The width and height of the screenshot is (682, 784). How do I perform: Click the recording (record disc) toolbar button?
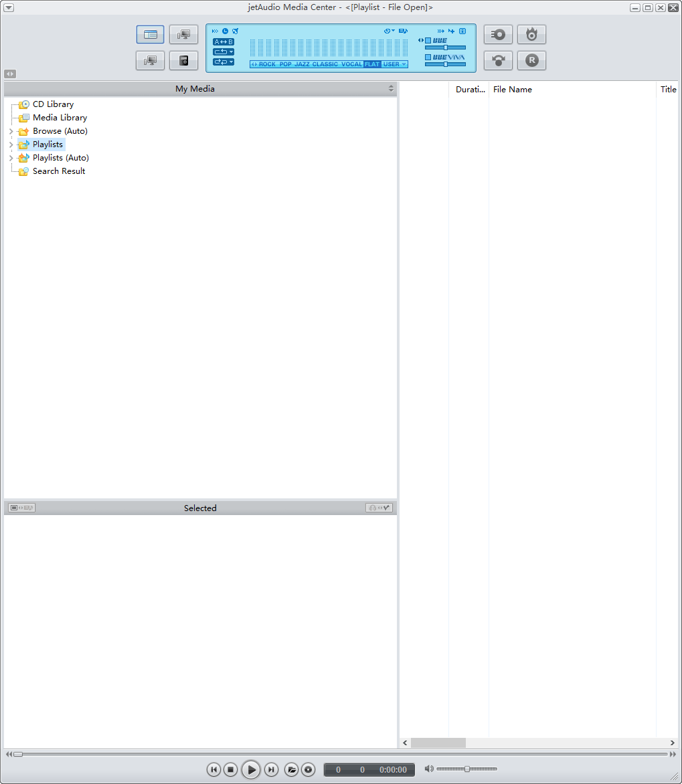(498, 35)
